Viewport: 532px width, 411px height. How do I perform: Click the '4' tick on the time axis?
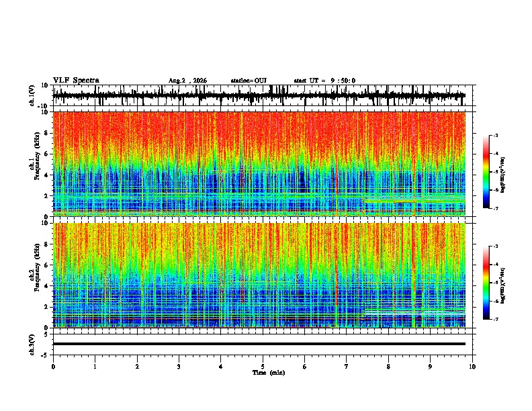[221, 367]
